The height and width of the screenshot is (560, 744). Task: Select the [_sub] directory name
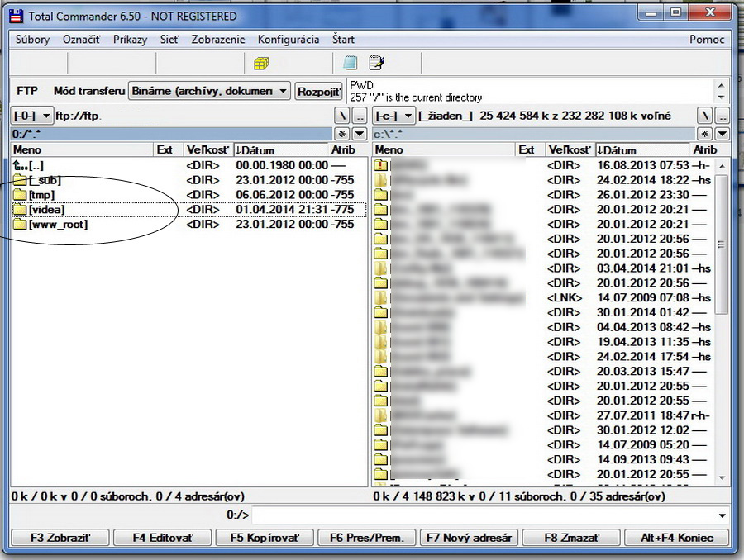point(45,180)
